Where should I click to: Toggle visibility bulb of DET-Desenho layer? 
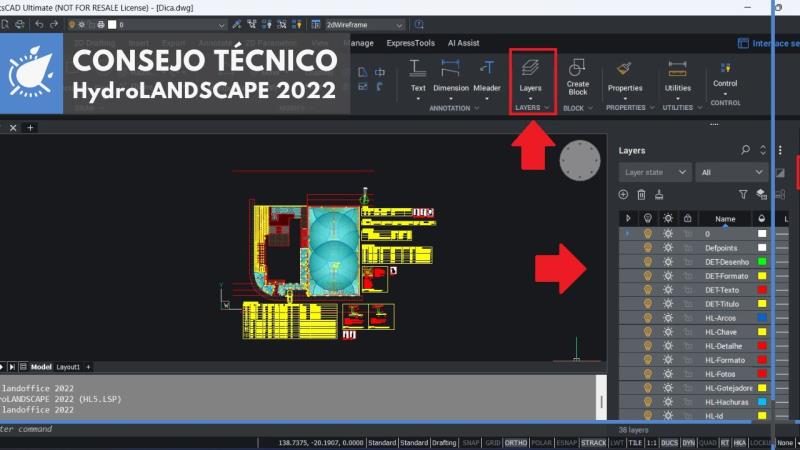(x=647, y=262)
